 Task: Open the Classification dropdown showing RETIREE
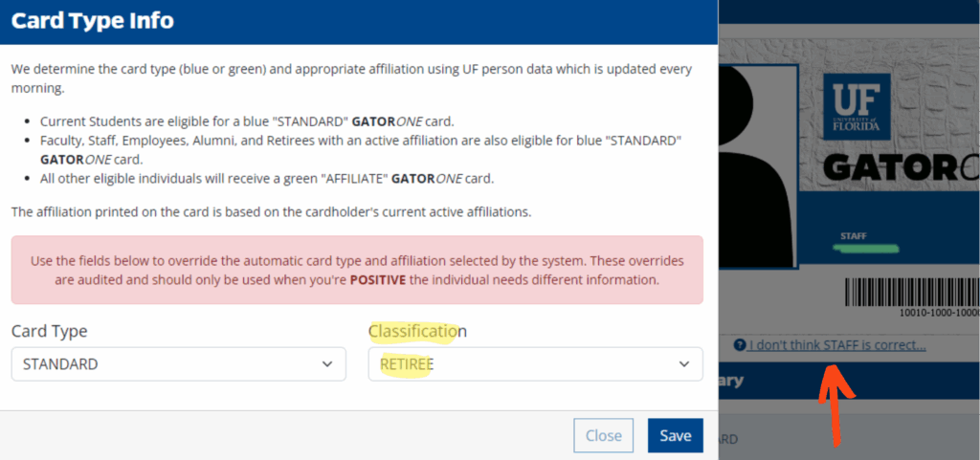point(536,363)
